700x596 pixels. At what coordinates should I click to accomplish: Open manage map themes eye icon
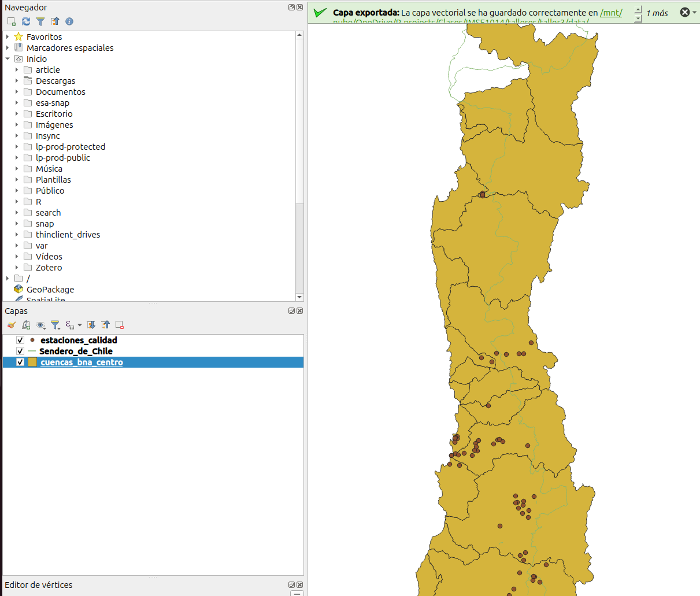click(40, 325)
